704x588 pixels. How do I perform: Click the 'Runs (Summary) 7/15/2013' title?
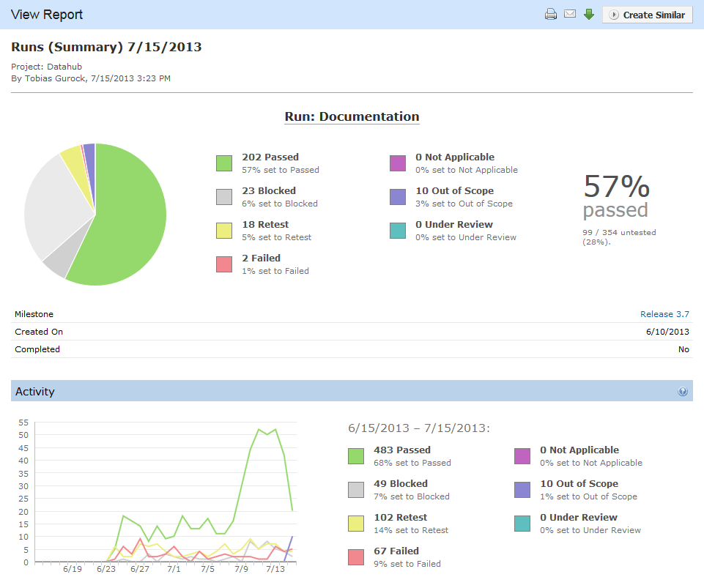click(x=106, y=47)
